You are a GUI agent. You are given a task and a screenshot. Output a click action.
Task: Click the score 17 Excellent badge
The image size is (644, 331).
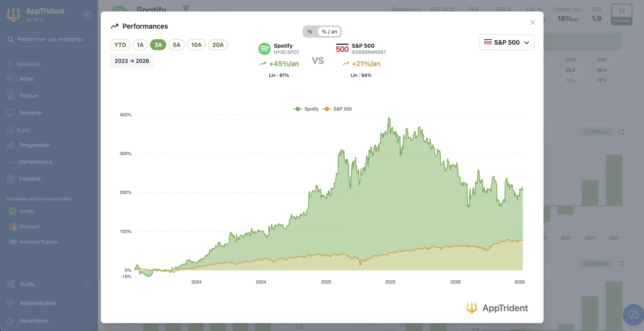tap(622, 14)
